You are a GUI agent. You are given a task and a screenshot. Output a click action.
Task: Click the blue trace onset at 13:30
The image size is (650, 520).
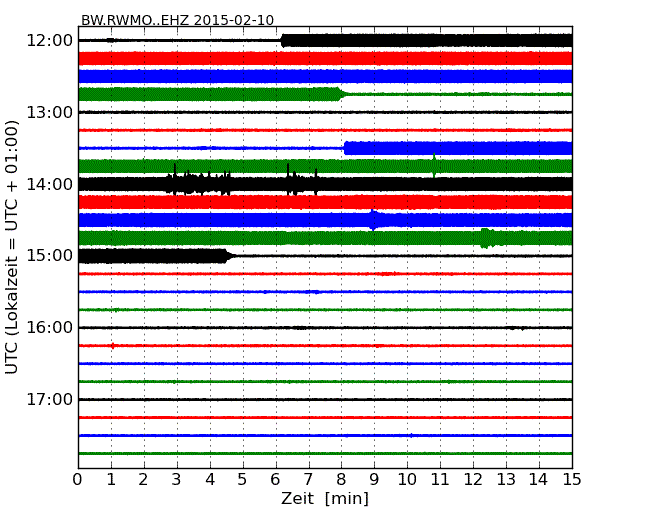[x=346, y=148]
